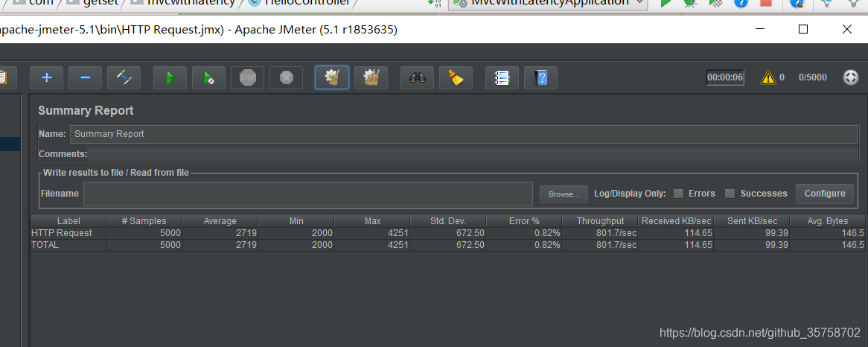Image resolution: width=868 pixels, height=347 pixels.
Task: Sort by the # Samples column header
Action: click(x=144, y=221)
